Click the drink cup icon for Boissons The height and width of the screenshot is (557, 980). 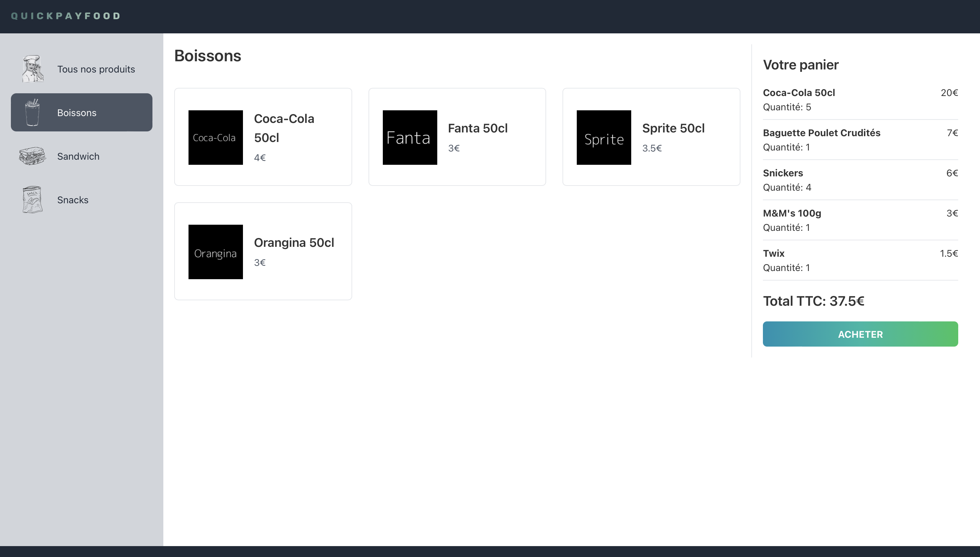[32, 112]
